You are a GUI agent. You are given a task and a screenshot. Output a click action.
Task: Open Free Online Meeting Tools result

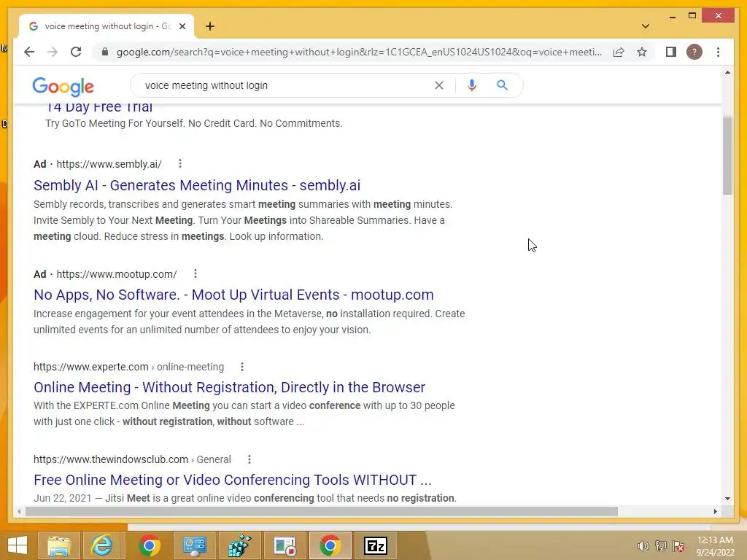click(233, 480)
